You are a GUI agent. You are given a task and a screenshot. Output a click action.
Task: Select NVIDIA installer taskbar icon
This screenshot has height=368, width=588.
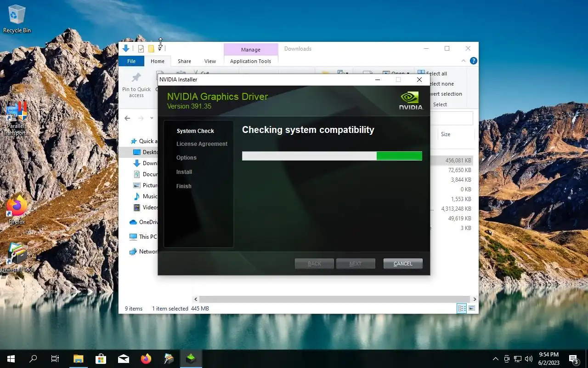point(191,359)
